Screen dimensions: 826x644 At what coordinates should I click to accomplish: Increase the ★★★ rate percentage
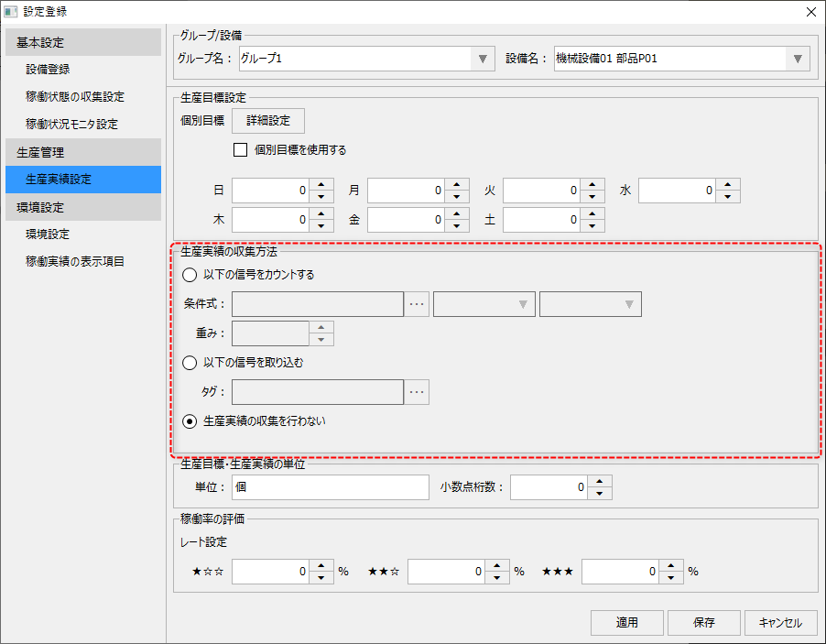(x=669, y=565)
